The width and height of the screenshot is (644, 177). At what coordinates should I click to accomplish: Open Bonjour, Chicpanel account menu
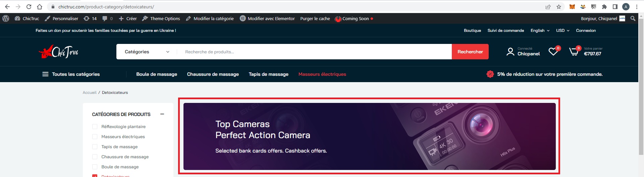[603, 18]
